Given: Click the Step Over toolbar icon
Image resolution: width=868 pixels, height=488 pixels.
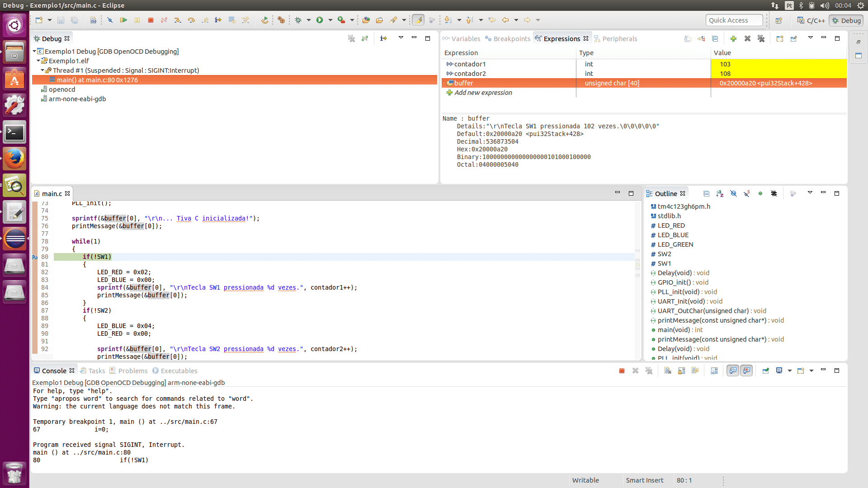Looking at the screenshot, I should click(x=191, y=20).
